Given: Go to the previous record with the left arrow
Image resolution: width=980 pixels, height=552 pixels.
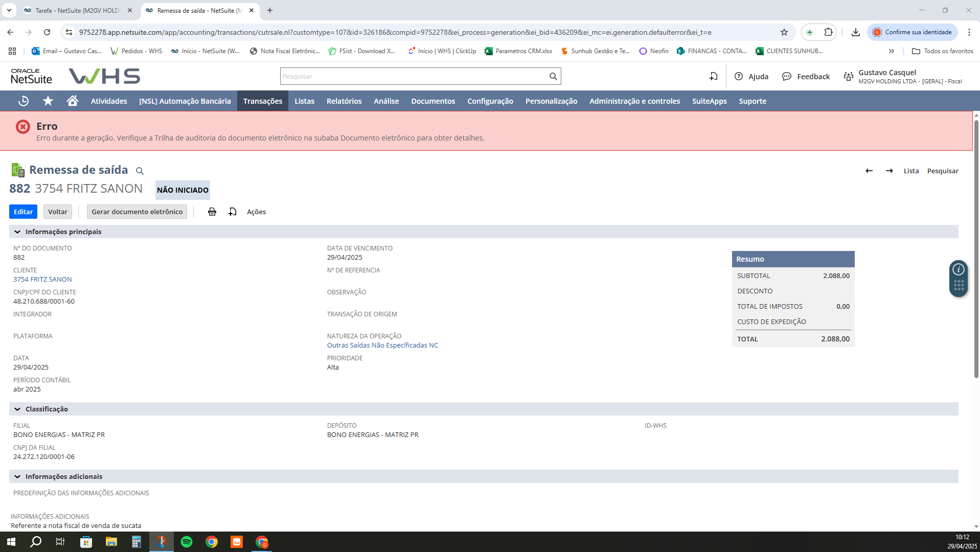Looking at the screenshot, I should click(x=869, y=171).
